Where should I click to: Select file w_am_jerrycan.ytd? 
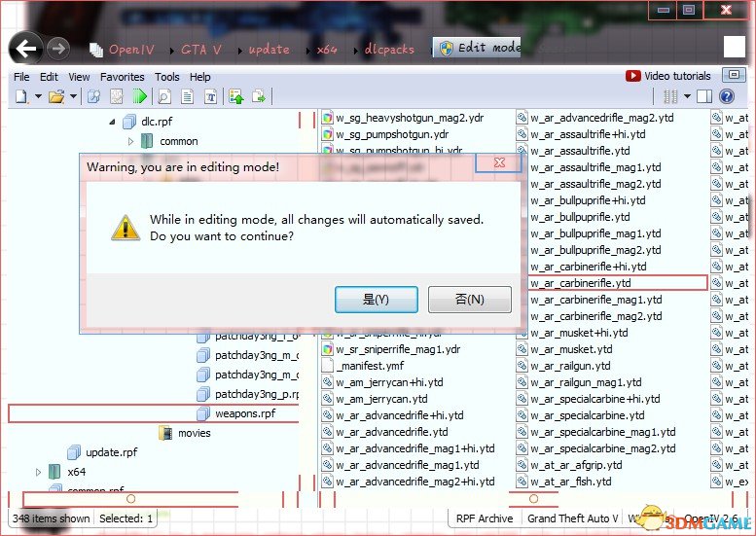pyautogui.click(x=381, y=399)
